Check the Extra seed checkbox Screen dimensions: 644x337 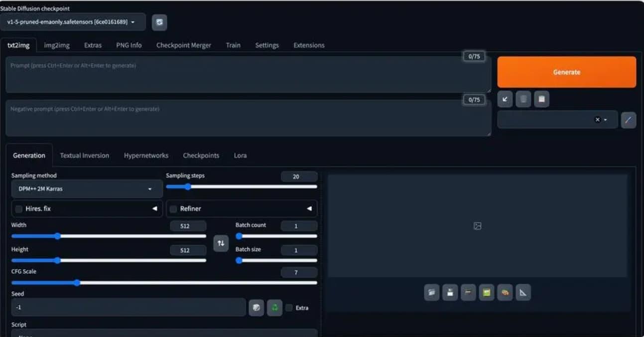(x=289, y=308)
